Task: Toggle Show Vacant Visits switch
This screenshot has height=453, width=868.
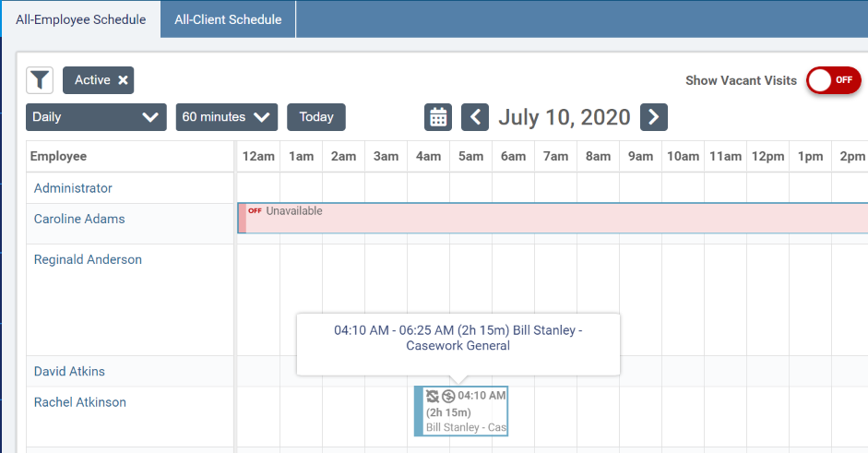Action: [833, 80]
